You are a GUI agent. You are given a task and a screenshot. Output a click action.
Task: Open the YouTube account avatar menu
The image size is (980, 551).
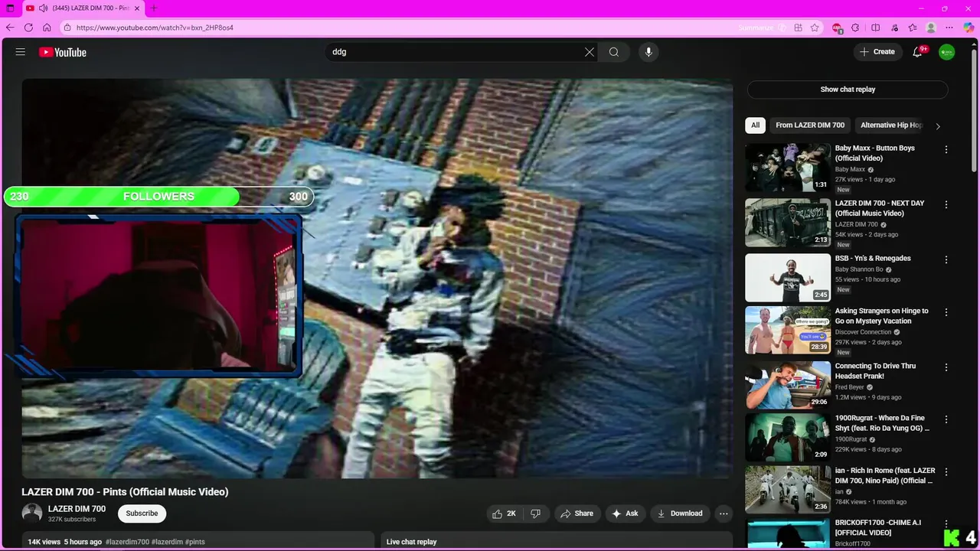coord(947,52)
